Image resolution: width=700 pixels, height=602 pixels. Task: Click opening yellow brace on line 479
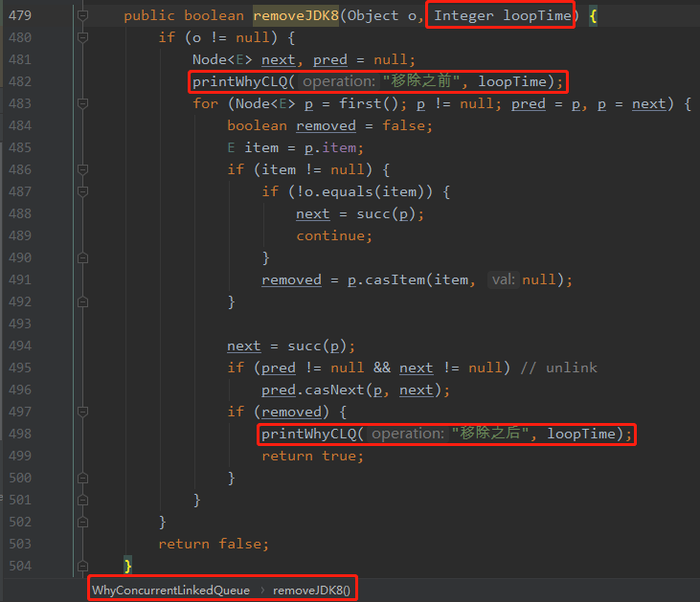coord(593,16)
